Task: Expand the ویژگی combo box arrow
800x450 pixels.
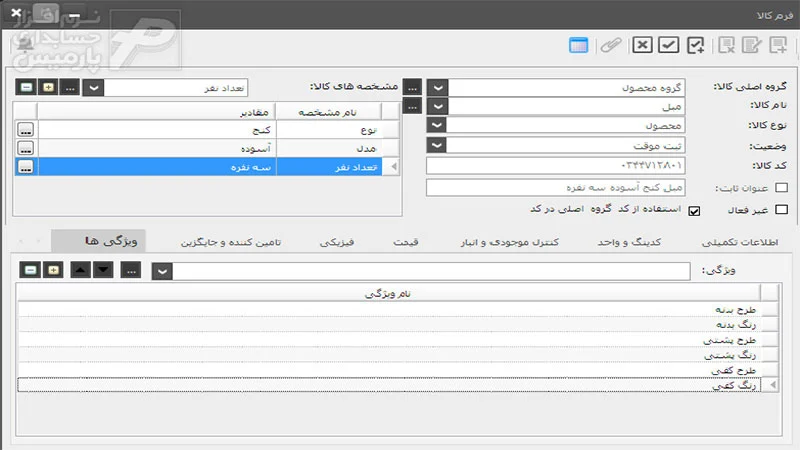Action: pyautogui.click(x=162, y=271)
